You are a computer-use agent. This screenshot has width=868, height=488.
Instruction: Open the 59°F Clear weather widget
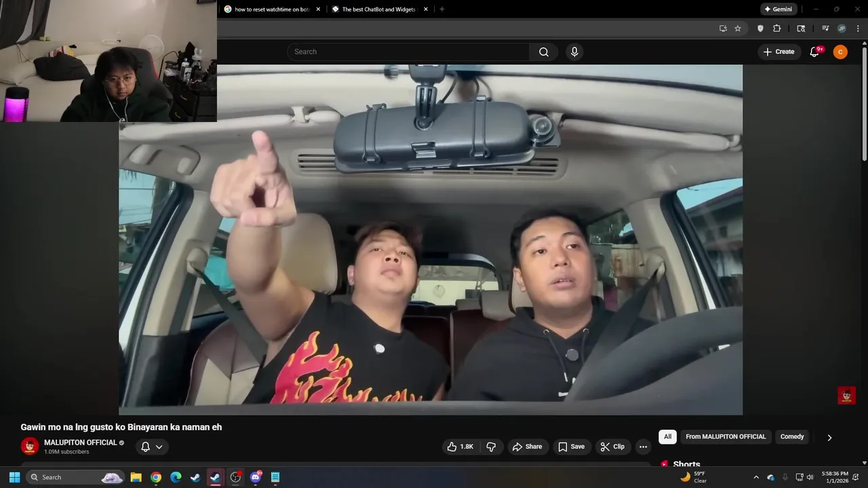[694, 477]
